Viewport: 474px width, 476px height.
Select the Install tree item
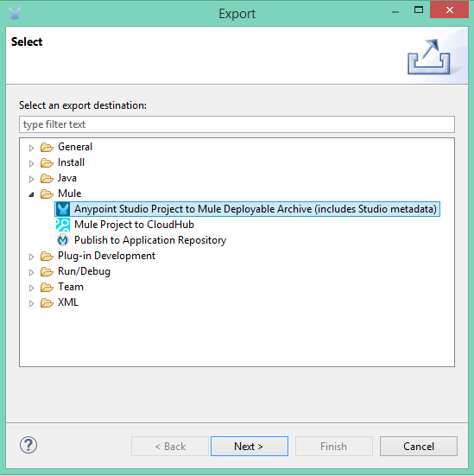pyautogui.click(x=71, y=162)
